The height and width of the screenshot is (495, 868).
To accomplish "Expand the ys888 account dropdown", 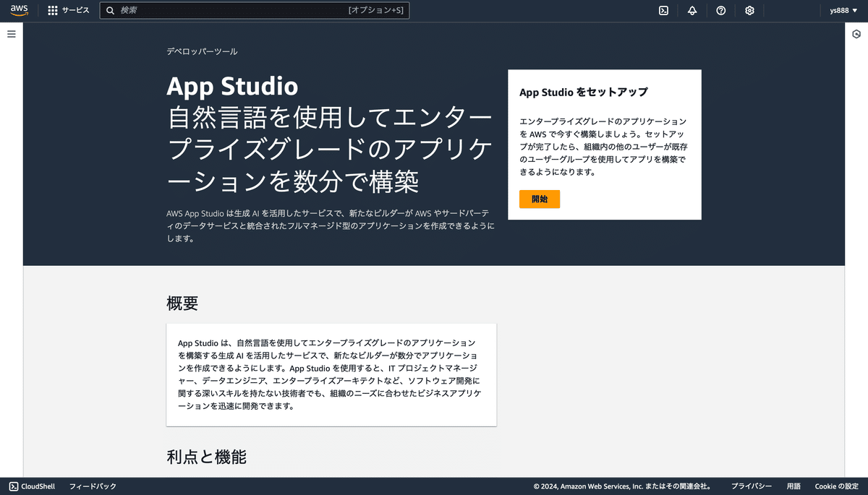I will coord(843,10).
